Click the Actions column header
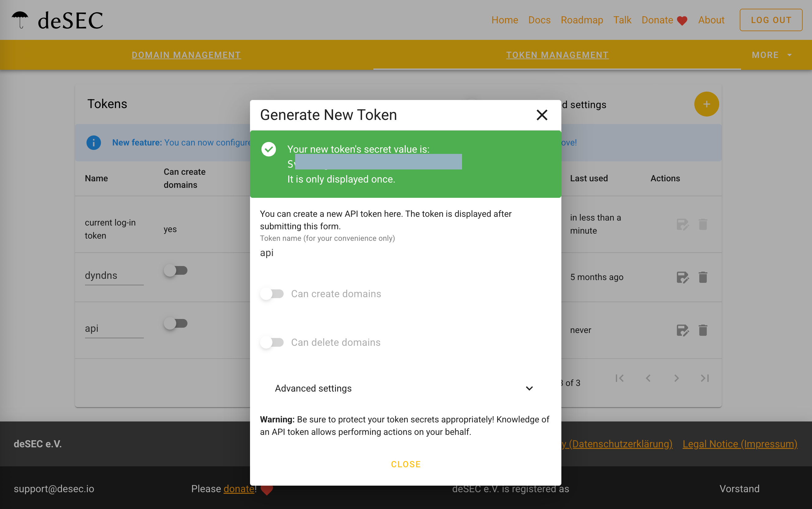 665,178
